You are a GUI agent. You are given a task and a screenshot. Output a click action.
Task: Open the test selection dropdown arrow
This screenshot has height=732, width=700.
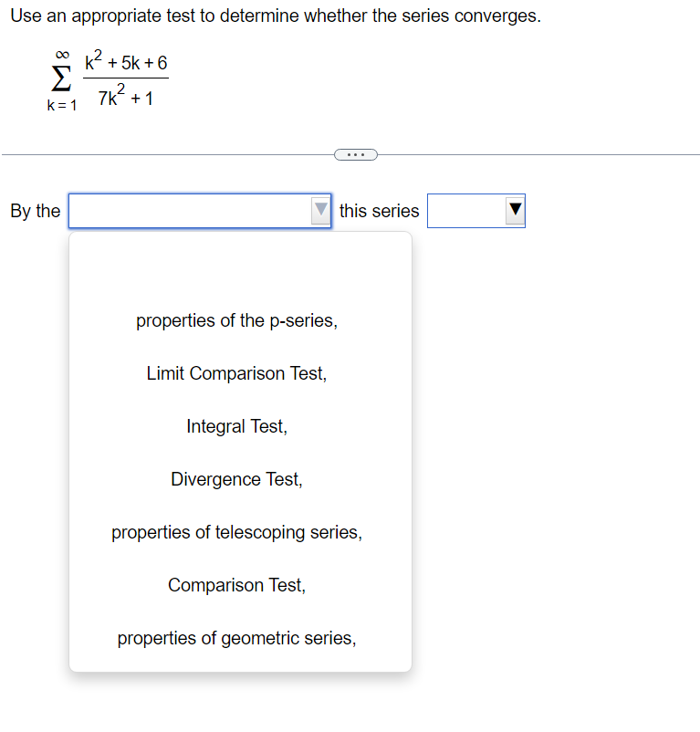(x=320, y=211)
